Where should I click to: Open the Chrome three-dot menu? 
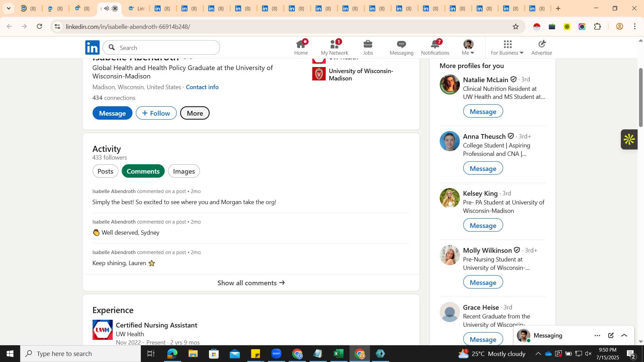click(635, 26)
